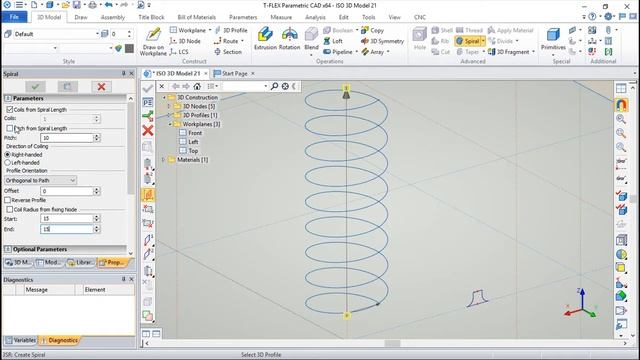Select Right-handed coiling direction
The height and width of the screenshot is (360, 640).
coord(7,155)
